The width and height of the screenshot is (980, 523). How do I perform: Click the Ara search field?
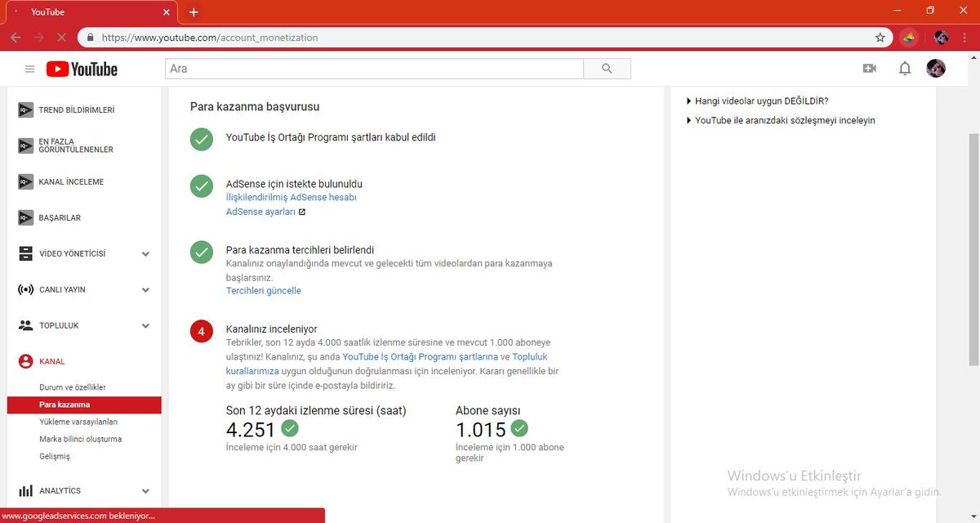[374, 69]
